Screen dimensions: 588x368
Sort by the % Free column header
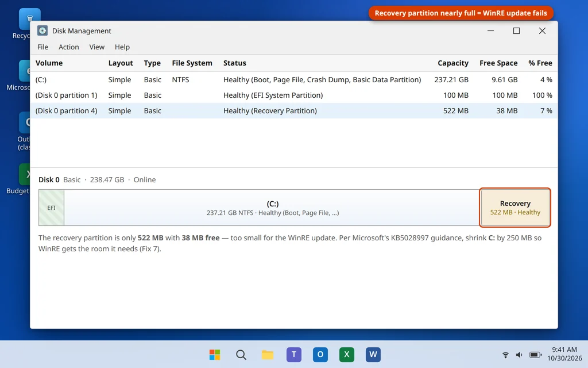click(540, 63)
